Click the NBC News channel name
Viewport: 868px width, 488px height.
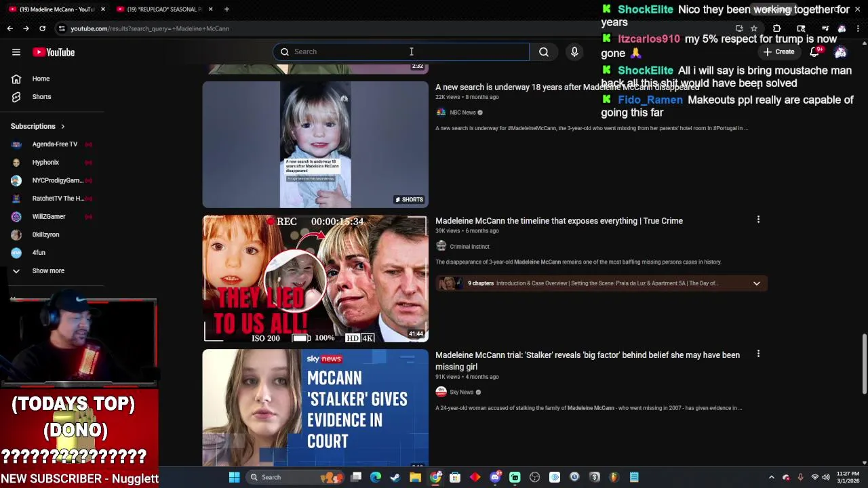(462, 113)
